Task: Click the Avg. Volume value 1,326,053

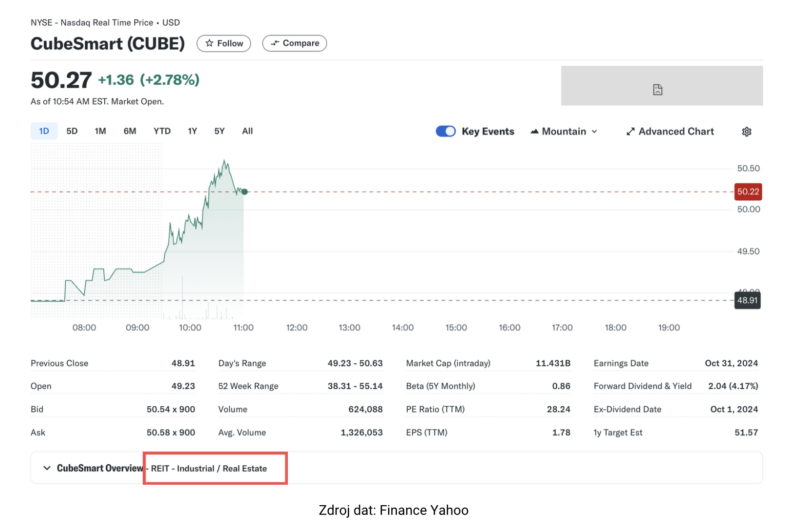Action: coord(362,433)
